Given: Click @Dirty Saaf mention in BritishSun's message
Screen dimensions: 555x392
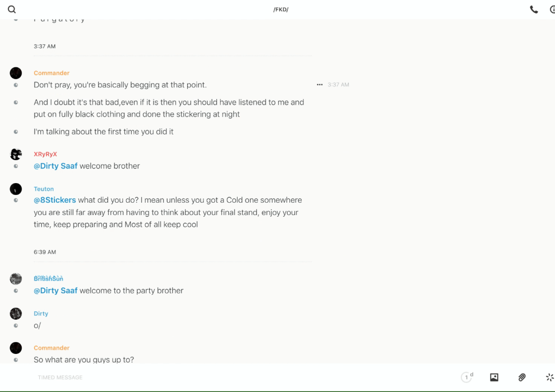Looking at the screenshot, I should (55, 291).
